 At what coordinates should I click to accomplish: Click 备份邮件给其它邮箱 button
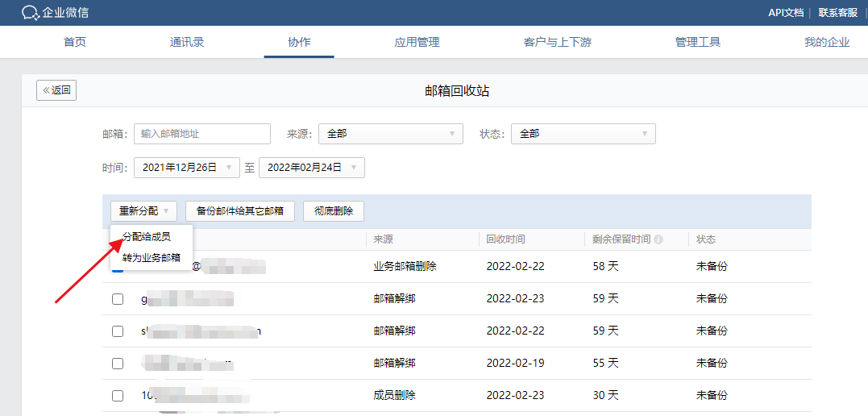point(240,211)
